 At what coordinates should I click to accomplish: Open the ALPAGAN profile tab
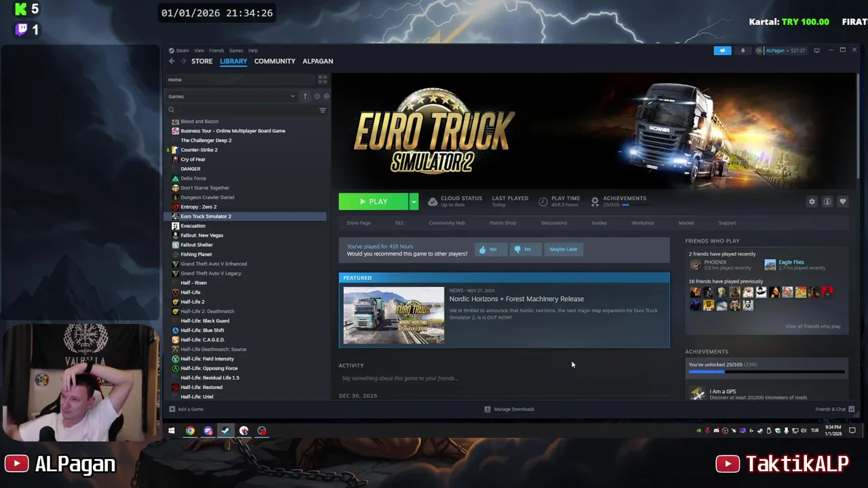(317, 61)
